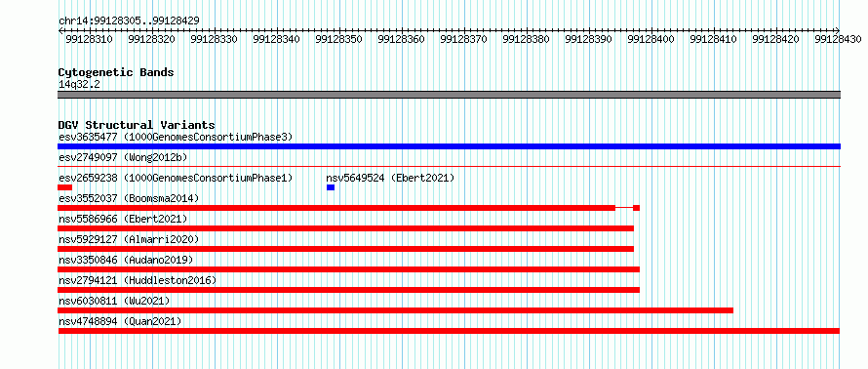Click ruler position 99128410
The image size is (868, 369).
[715, 39]
